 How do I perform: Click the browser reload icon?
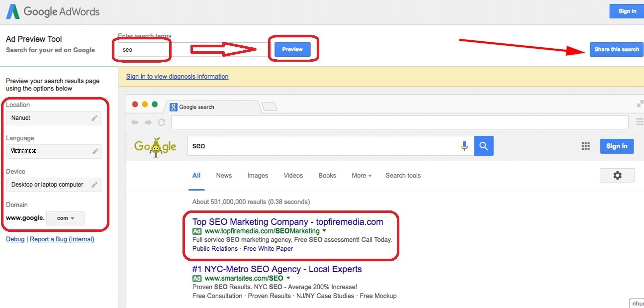pos(161,122)
